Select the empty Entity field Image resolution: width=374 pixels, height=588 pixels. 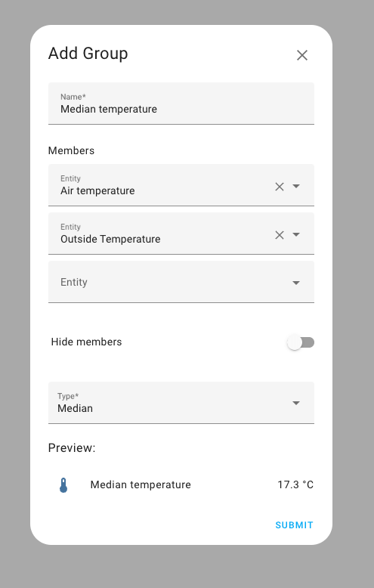[x=181, y=282]
